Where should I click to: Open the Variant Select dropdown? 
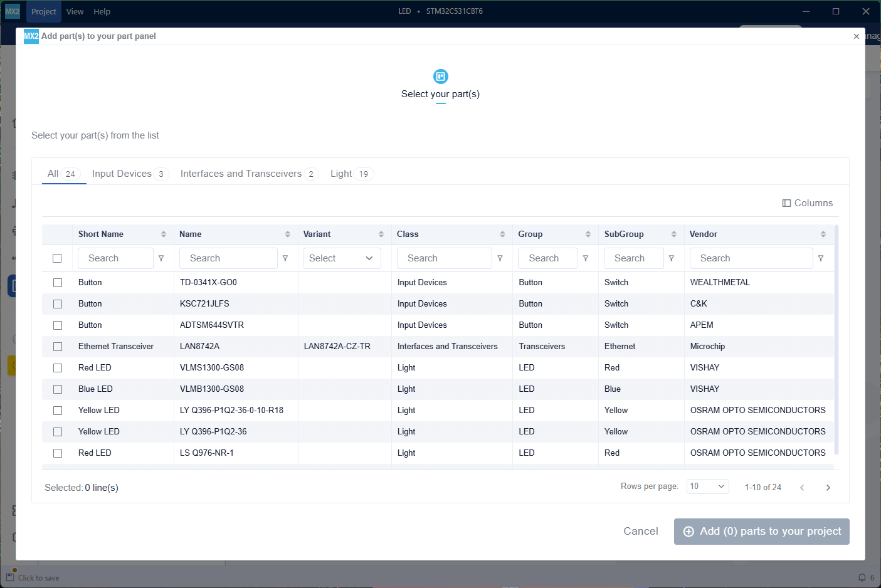coord(342,258)
